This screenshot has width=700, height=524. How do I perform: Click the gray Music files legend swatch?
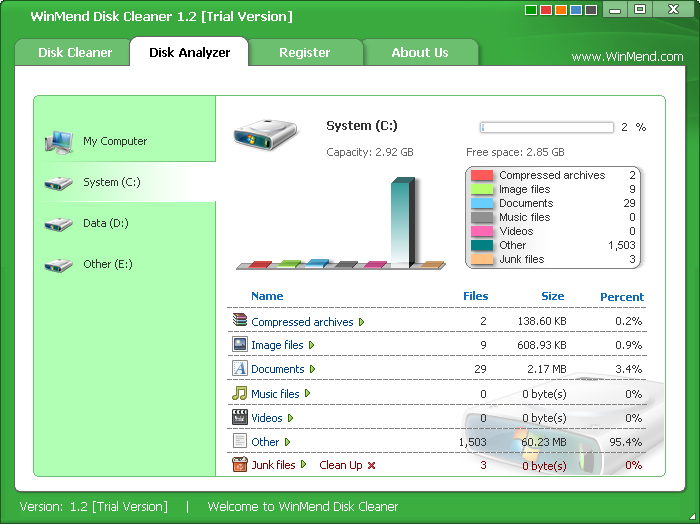[x=482, y=217]
